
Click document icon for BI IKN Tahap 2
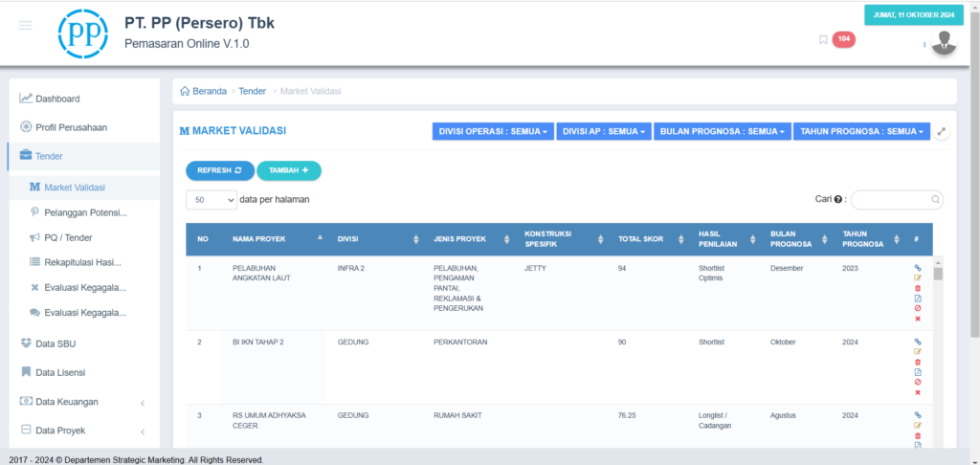[x=918, y=372]
